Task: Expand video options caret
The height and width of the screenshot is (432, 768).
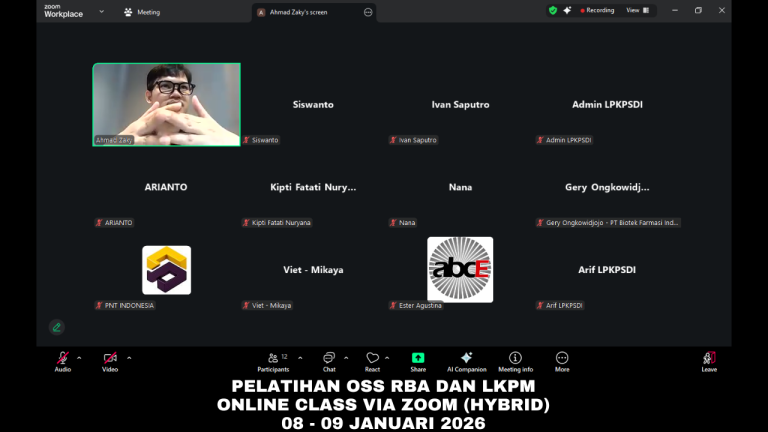Action: 129,358
